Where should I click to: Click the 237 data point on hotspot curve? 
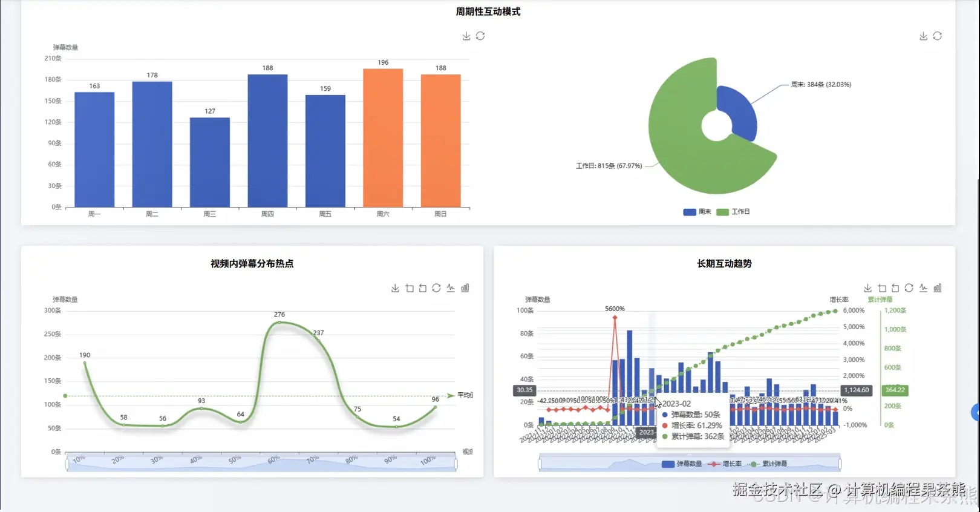coord(318,340)
